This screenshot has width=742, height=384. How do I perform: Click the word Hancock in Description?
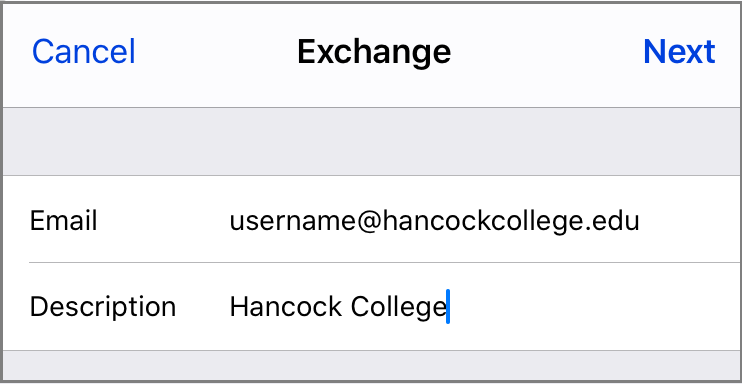pos(286,307)
